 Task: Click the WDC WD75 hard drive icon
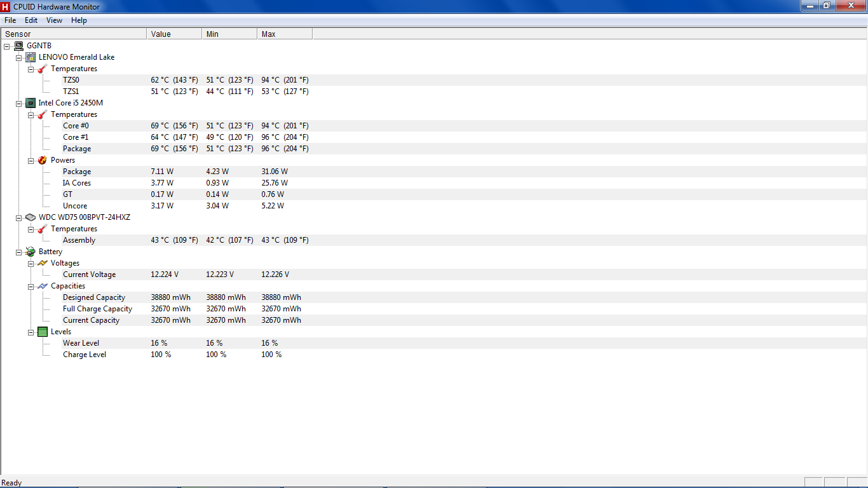tap(31, 217)
